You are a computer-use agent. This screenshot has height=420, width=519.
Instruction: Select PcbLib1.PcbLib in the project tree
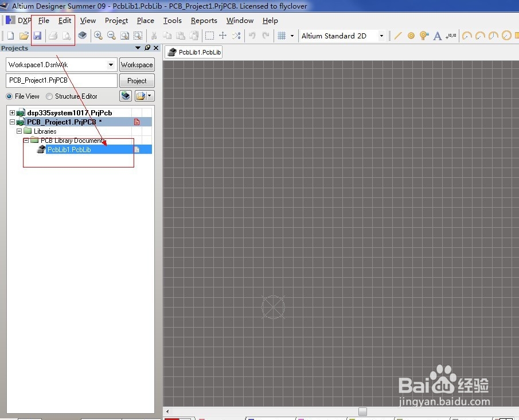[69, 150]
